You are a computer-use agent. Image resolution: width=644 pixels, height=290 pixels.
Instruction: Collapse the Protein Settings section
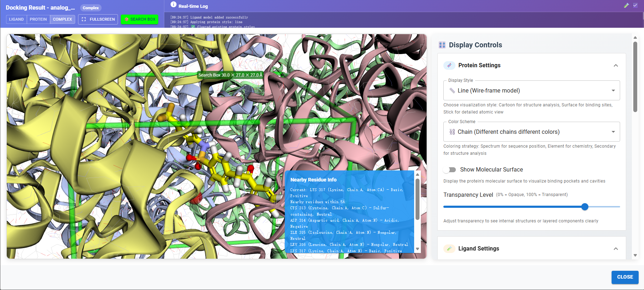click(615, 65)
